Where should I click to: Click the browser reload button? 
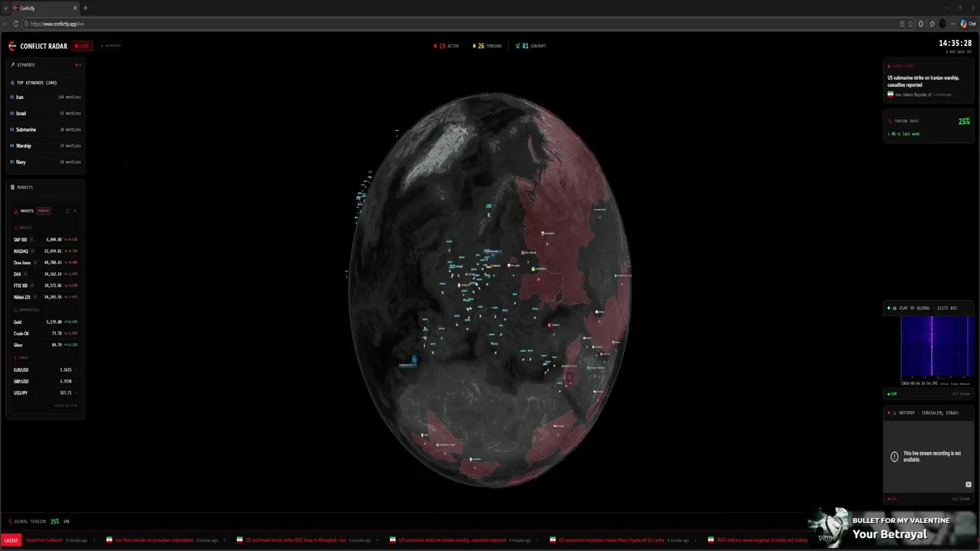click(x=15, y=24)
